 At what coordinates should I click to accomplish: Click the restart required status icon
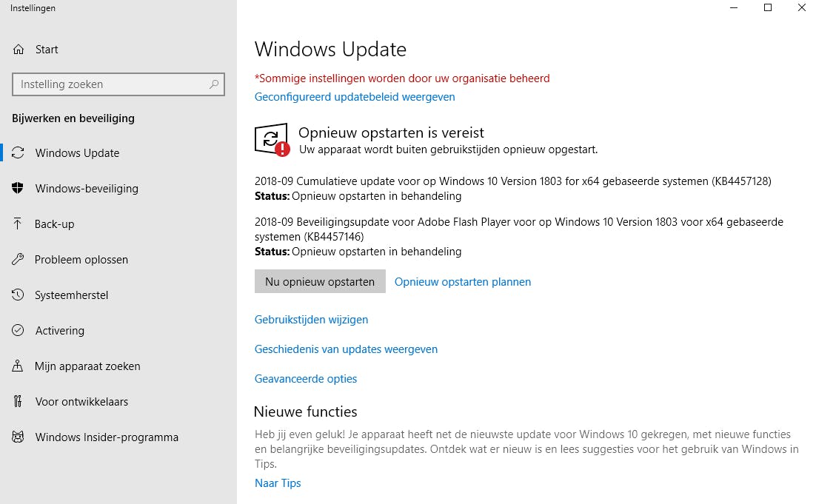coord(272,139)
